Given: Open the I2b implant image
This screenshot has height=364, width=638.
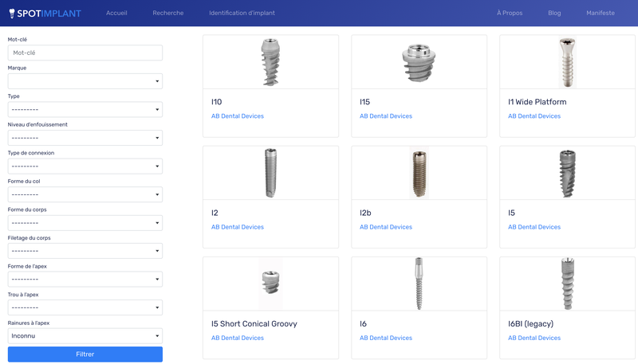Looking at the screenshot, I should (419, 173).
